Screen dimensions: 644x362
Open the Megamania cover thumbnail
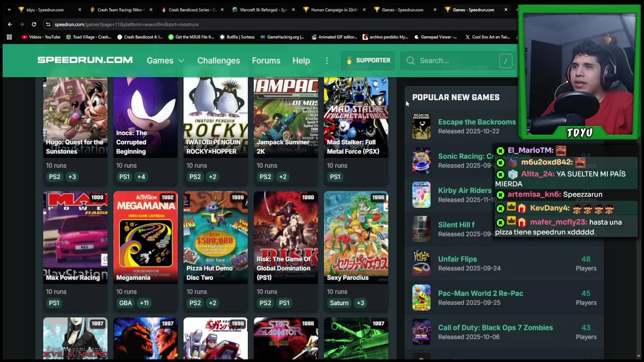point(145,237)
